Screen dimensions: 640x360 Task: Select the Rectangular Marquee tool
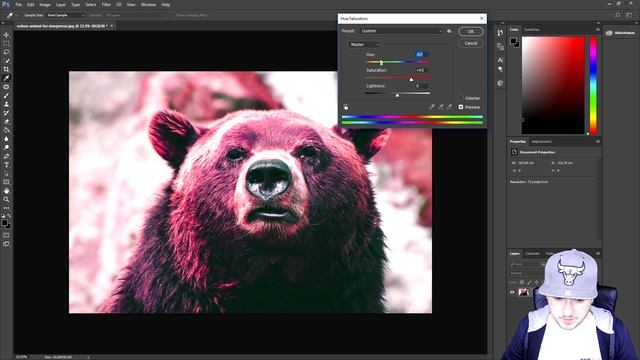(6, 43)
